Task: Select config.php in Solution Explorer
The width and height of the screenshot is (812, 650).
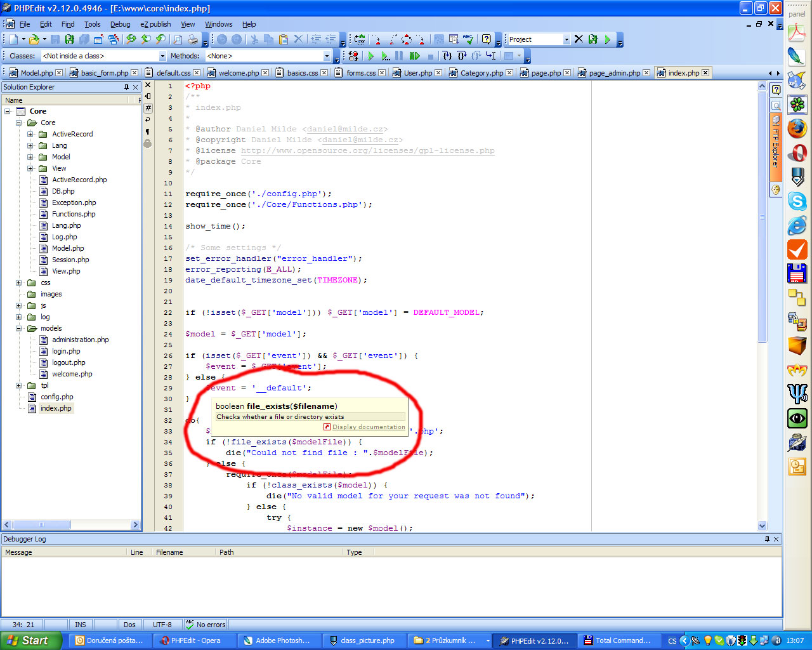Action: (57, 397)
